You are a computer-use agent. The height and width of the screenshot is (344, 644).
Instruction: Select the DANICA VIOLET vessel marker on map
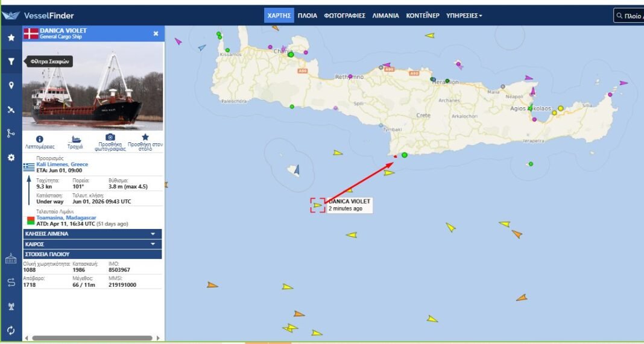(318, 205)
